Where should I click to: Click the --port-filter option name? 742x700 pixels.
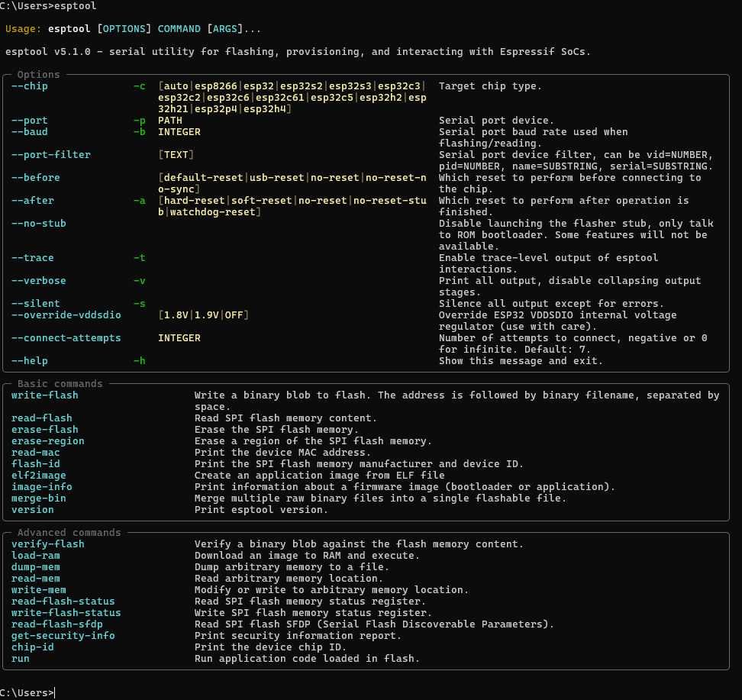pyautogui.click(x=50, y=155)
